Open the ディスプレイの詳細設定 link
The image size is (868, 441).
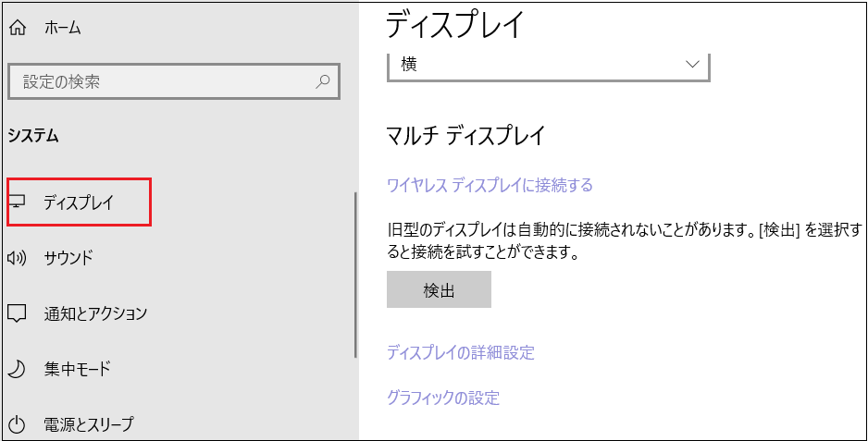(460, 352)
